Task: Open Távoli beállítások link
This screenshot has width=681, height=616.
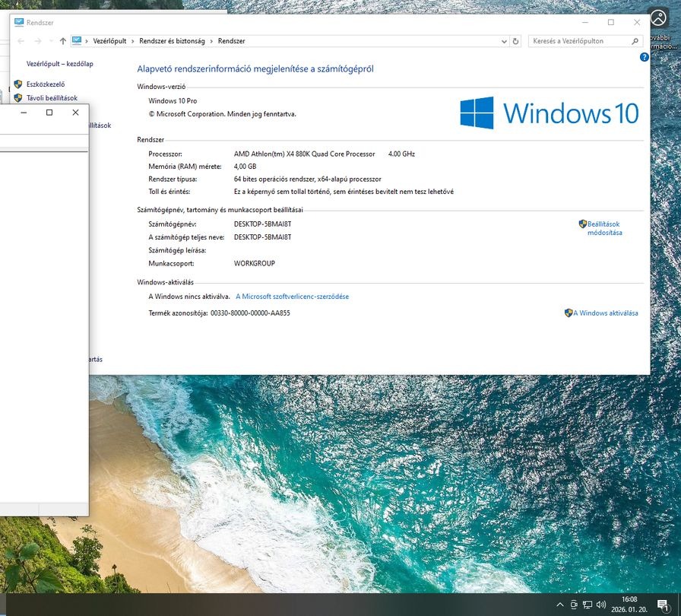Action: coord(52,98)
